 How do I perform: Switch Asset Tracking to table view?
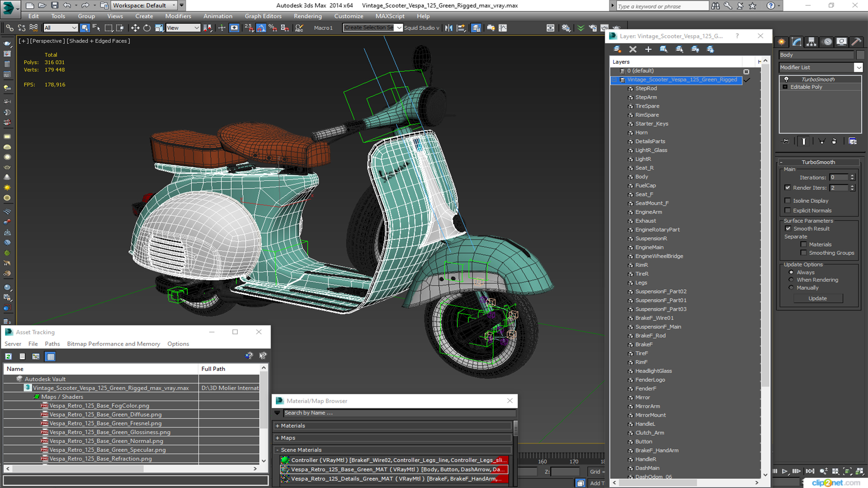pyautogui.click(x=50, y=357)
